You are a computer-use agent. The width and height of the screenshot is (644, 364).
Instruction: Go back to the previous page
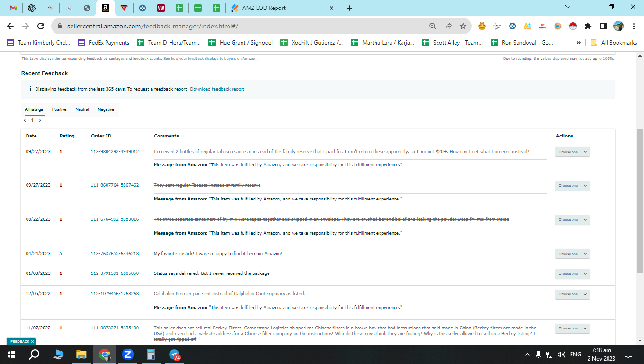click(x=10, y=26)
